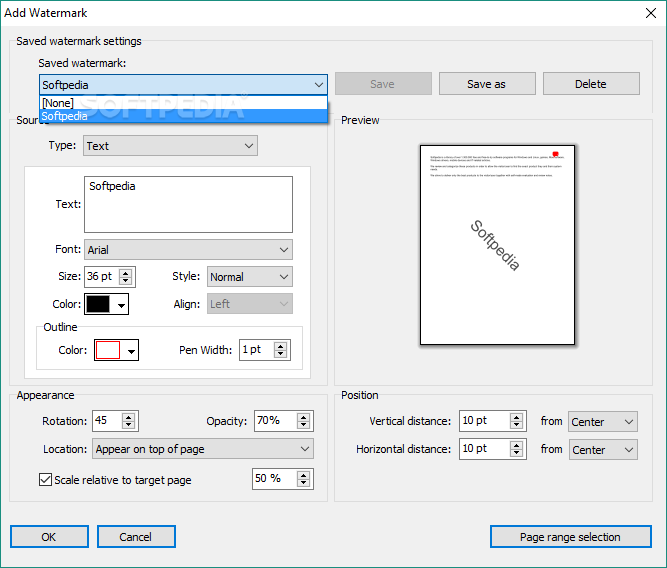The height and width of the screenshot is (568, 667).
Task: Decrease the scale percentage value
Action: 303,483
